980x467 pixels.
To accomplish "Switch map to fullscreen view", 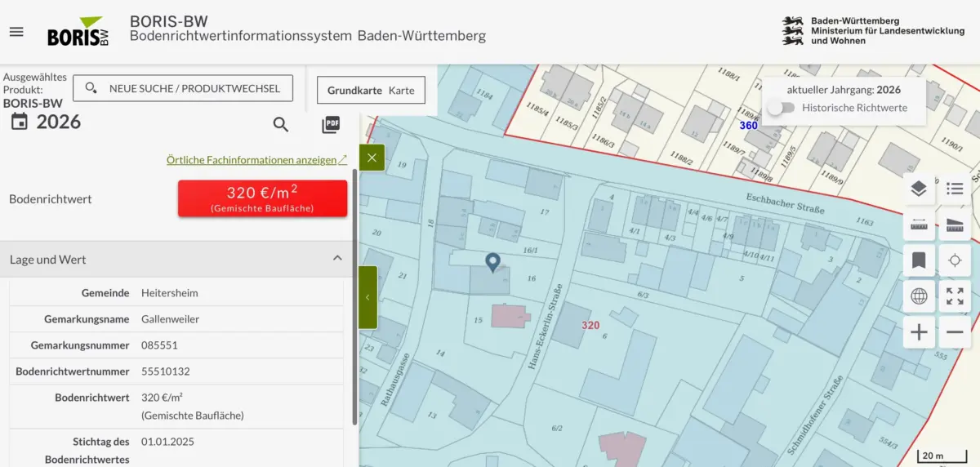I will tap(955, 296).
